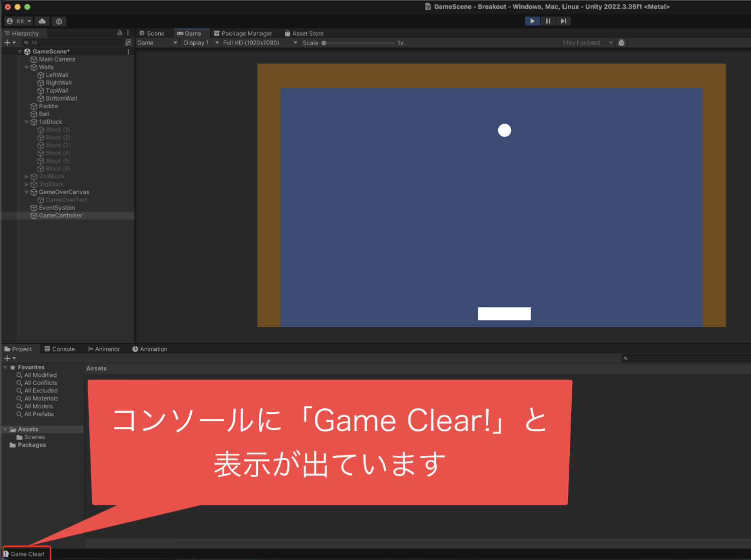Focus the Project search field

point(686,358)
